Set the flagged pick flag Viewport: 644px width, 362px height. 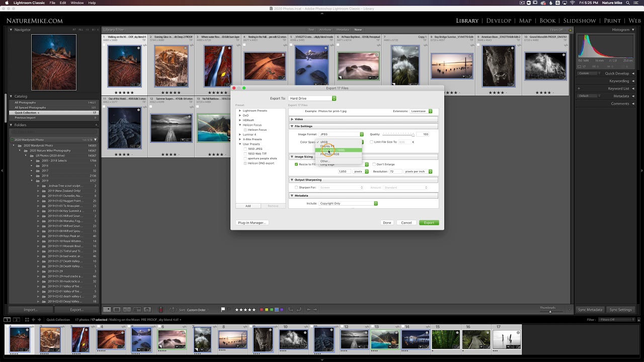point(223,310)
